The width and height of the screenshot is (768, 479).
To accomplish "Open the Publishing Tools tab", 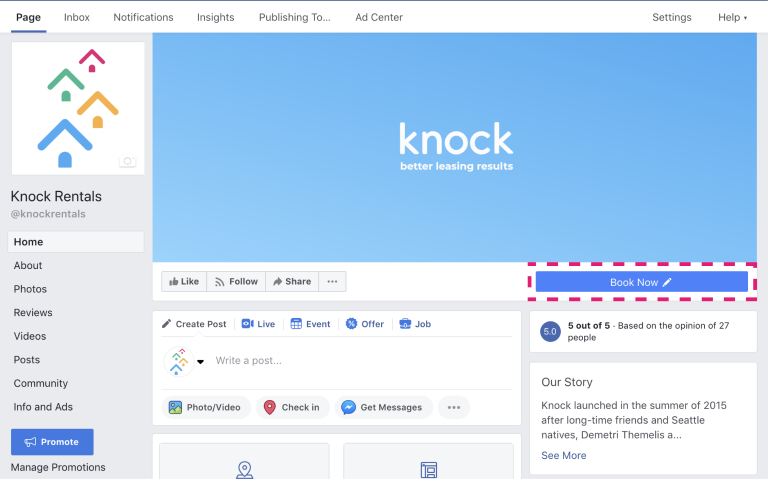I will click(x=295, y=17).
